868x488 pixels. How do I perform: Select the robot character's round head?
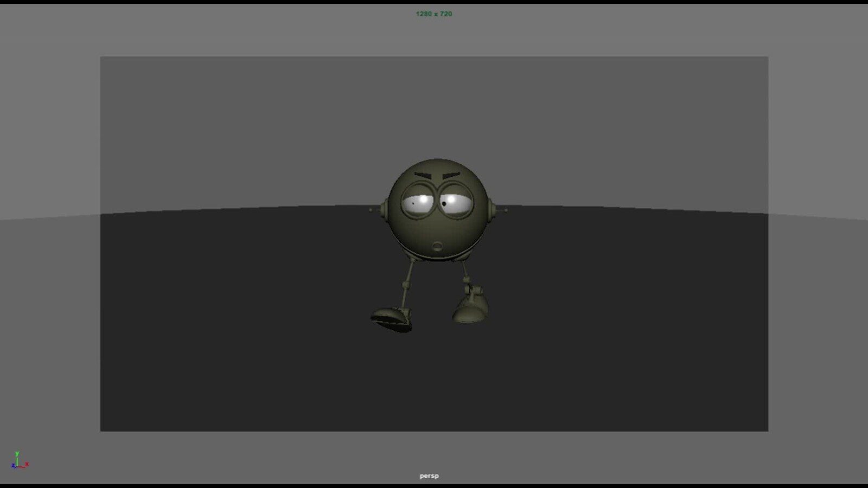pyautogui.click(x=438, y=210)
